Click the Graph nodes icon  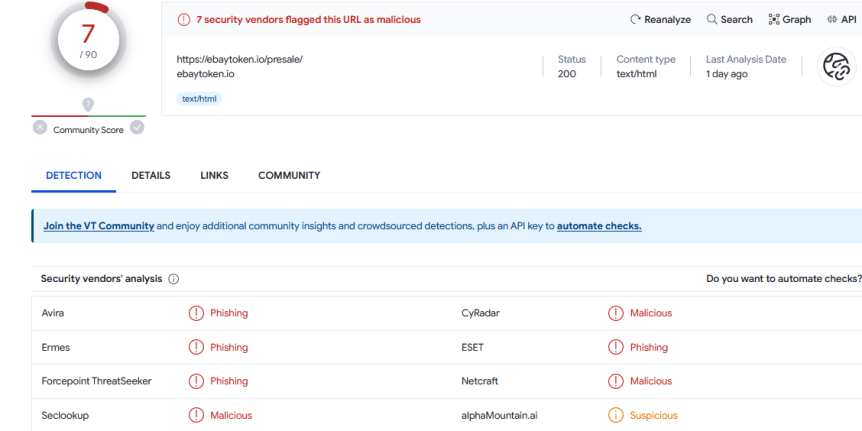(x=774, y=20)
